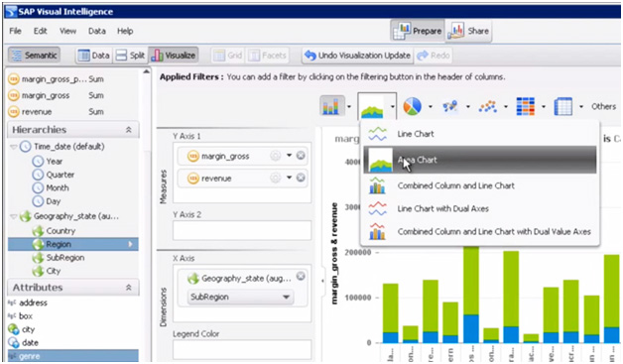Viewport: 623px width, 364px height.
Task: Collapse the Hierarchies section
Action: 128,130
